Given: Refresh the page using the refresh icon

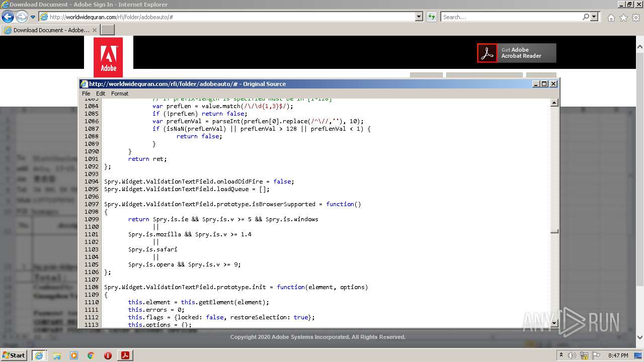Looking at the screenshot, I should coord(432,17).
